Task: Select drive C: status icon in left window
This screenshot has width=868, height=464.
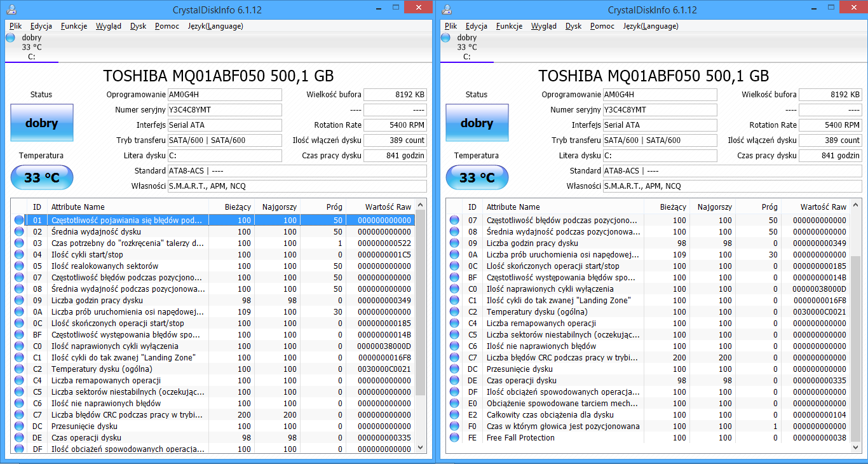Action: [10, 38]
